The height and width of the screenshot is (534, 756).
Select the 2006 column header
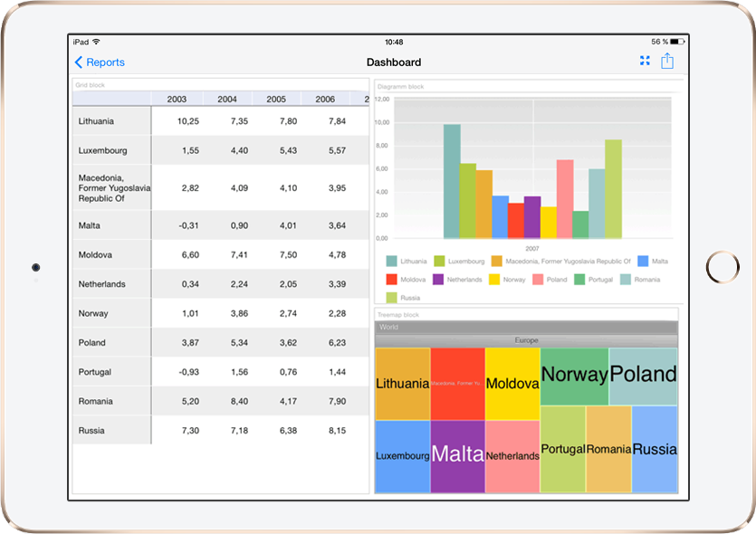325,99
